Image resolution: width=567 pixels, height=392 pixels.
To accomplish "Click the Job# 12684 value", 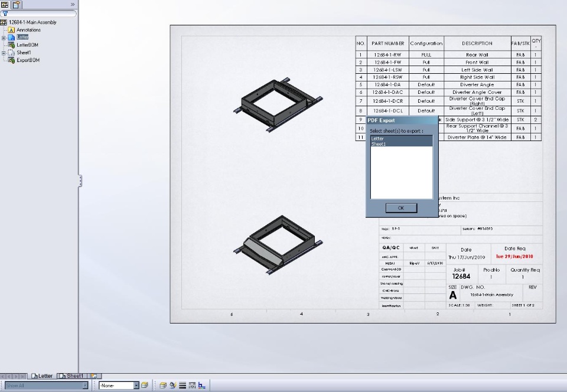I will coord(461,276).
